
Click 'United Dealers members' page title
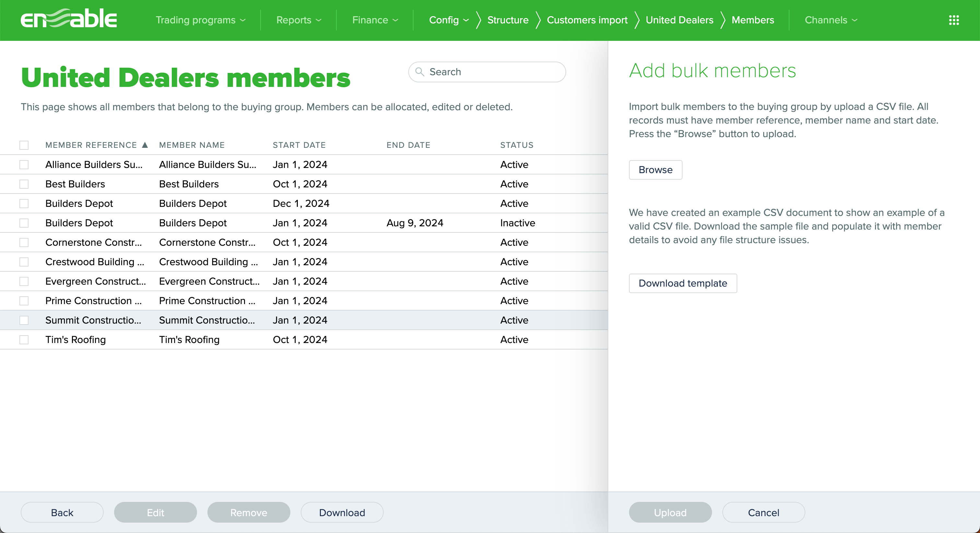coord(186,78)
